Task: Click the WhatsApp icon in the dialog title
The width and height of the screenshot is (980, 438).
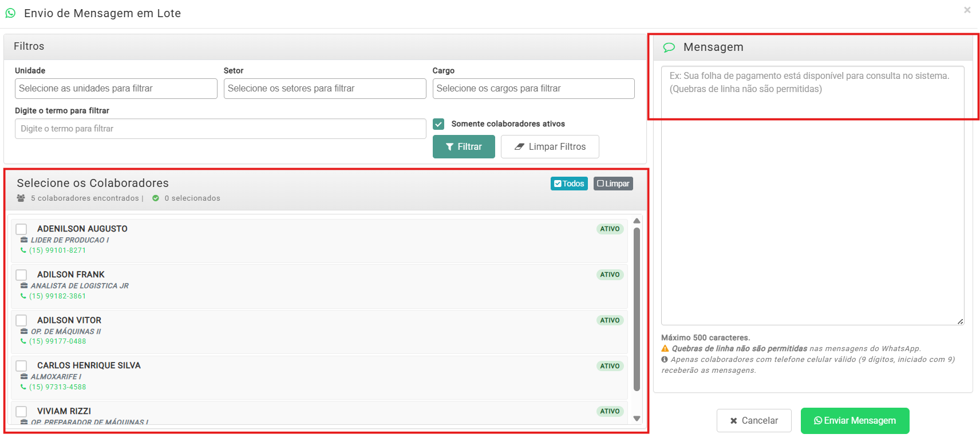Action: coord(10,13)
